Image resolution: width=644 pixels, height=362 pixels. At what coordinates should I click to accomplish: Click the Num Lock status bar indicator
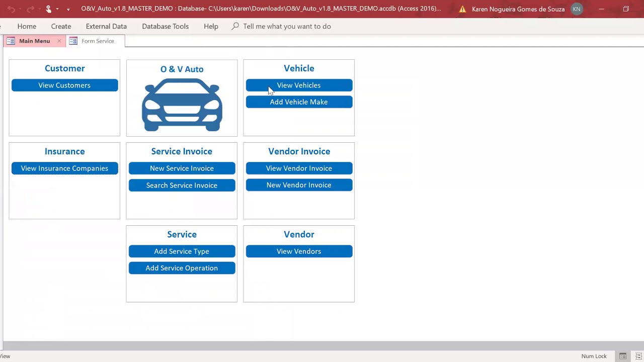point(594,356)
